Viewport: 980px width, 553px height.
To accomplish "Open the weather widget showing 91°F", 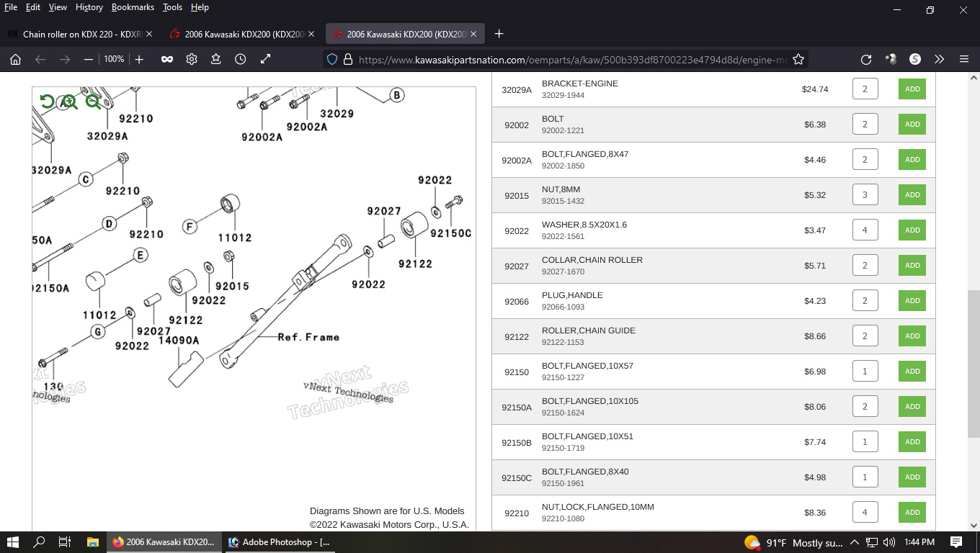I will (793, 542).
